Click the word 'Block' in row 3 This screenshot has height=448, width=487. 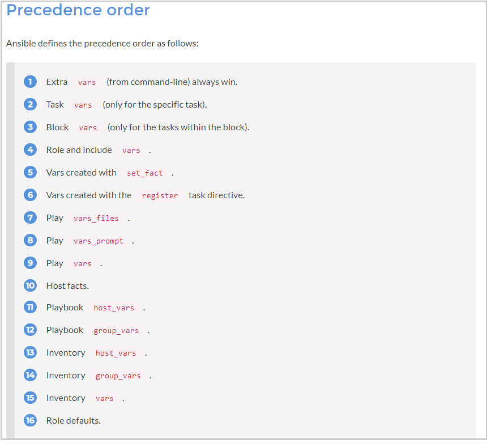(57, 127)
